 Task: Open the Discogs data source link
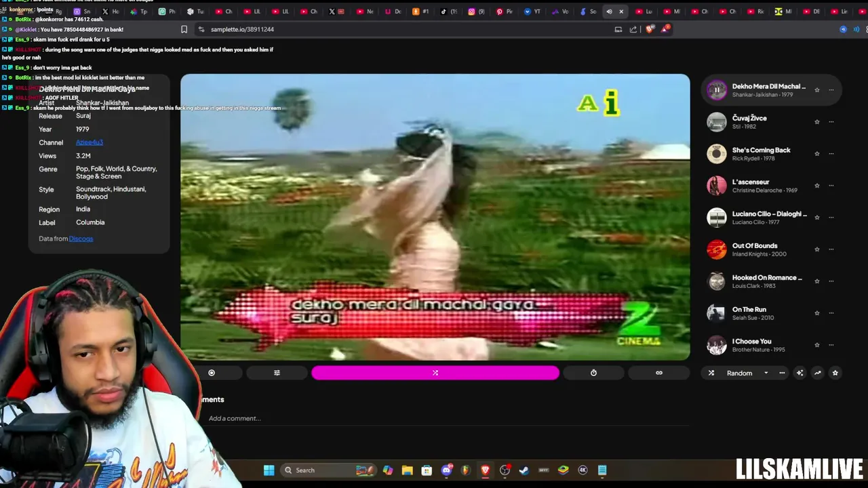pos(81,239)
